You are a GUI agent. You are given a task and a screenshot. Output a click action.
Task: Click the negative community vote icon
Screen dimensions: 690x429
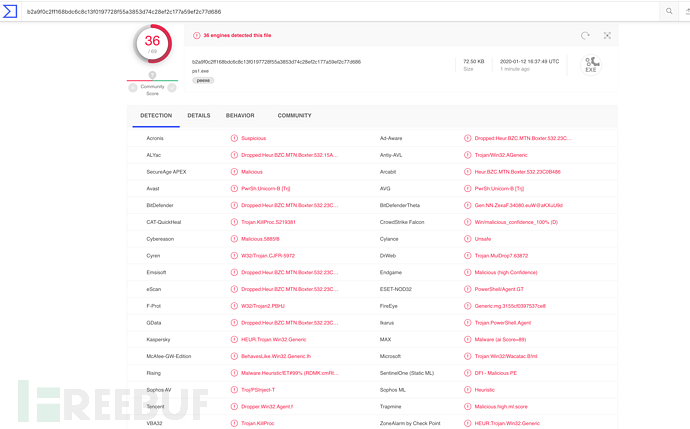133,88
